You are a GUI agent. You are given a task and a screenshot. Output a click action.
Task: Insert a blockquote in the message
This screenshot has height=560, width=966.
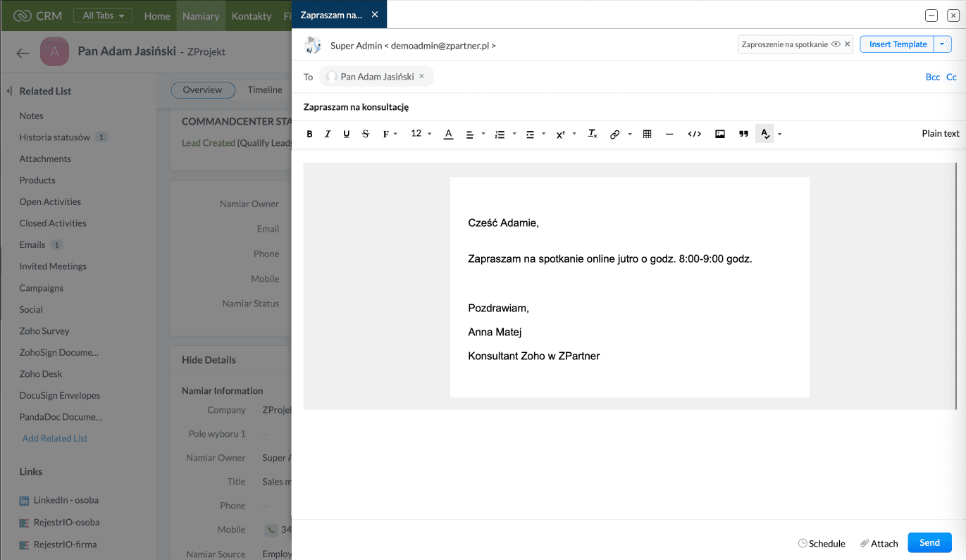pos(743,134)
